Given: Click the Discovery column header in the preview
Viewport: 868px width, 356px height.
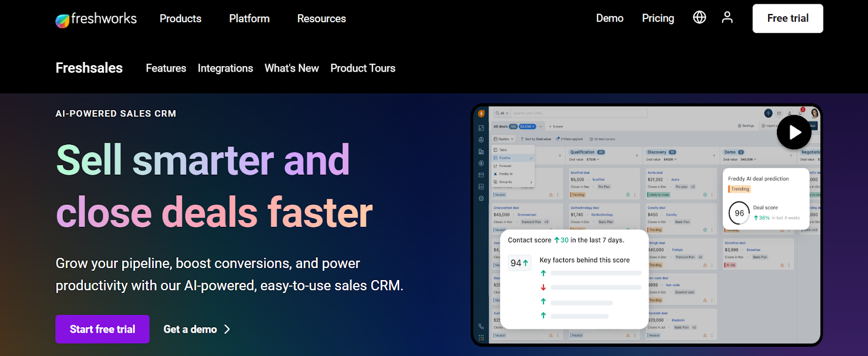Looking at the screenshot, I should click(x=661, y=152).
